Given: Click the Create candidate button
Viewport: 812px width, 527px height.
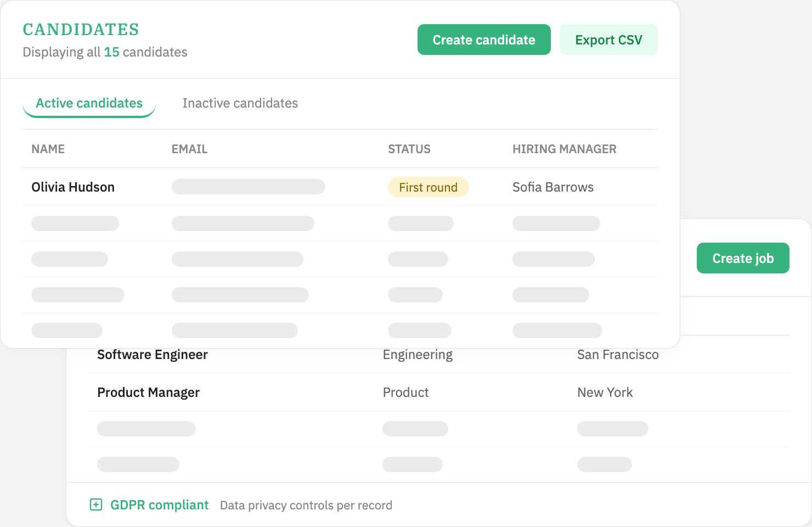Looking at the screenshot, I should click(483, 40).
